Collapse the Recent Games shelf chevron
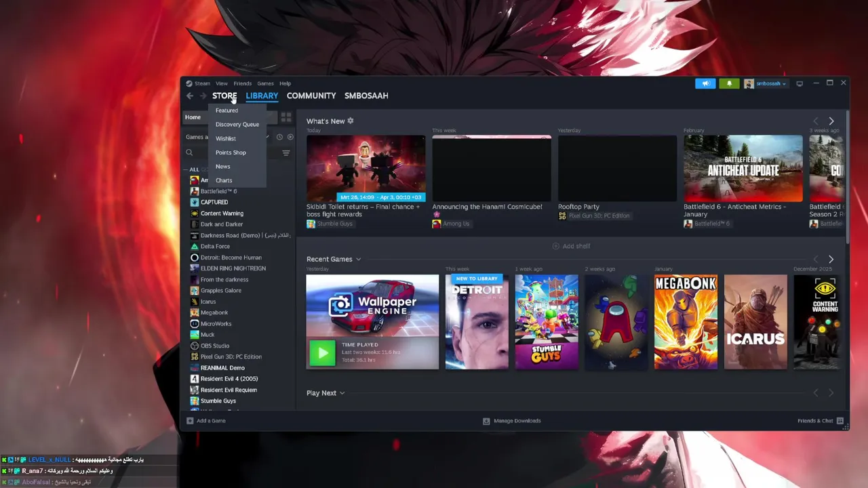 coord(358,259)
